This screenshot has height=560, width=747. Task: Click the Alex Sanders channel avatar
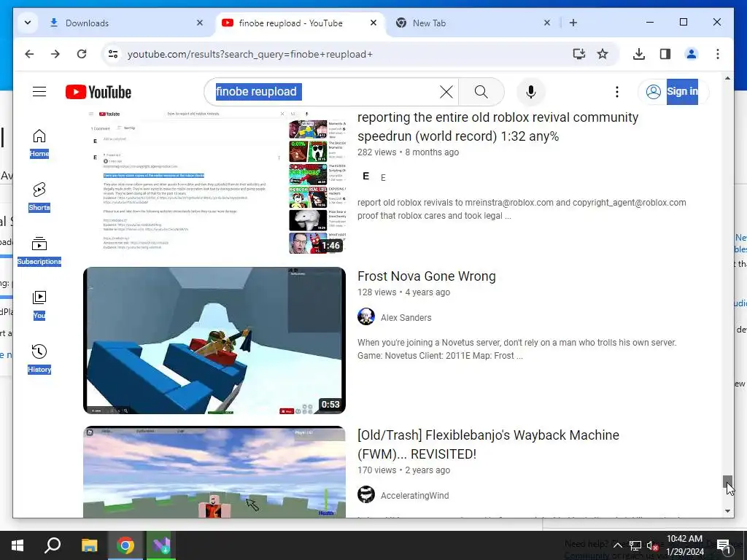(366, 316)
